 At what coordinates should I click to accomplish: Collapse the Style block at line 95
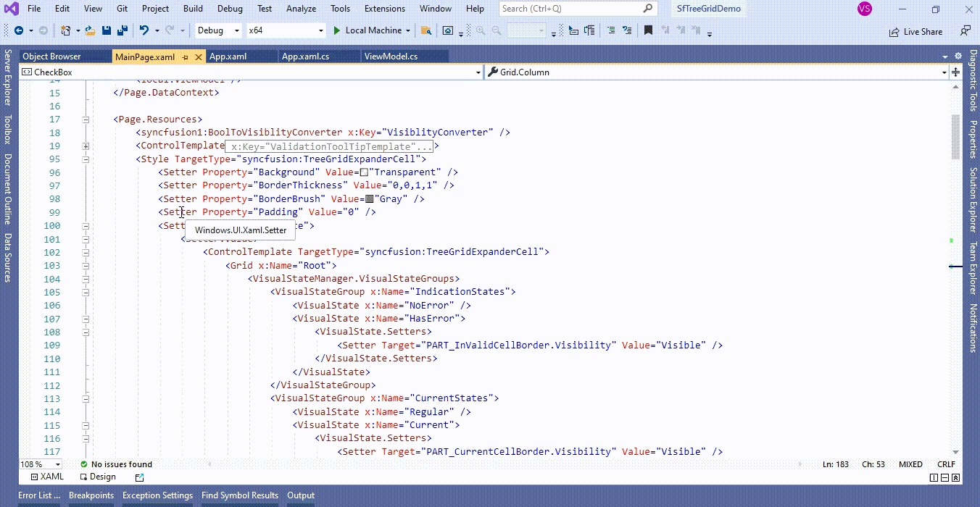(x=86, y=159)
